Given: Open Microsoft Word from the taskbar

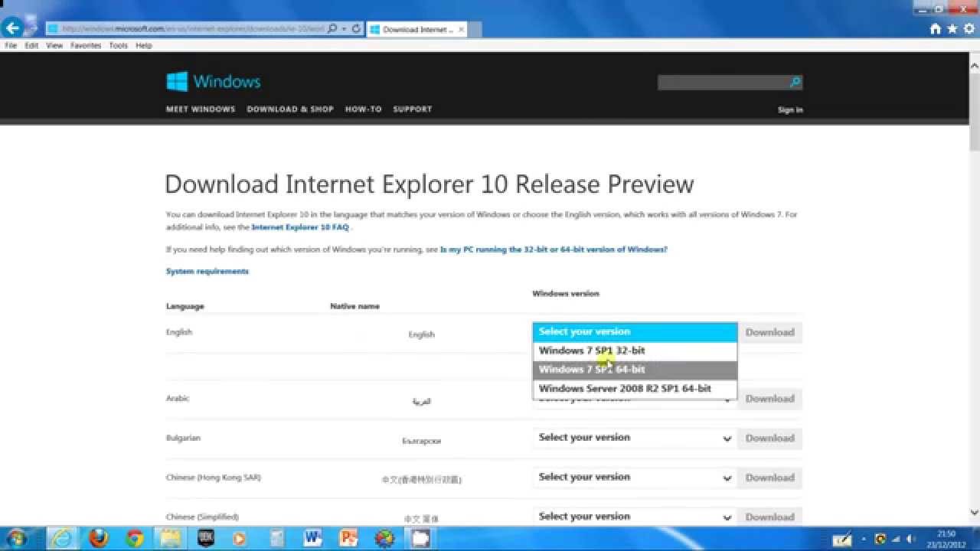Looking at the screenshot, I should pos(312,538).
